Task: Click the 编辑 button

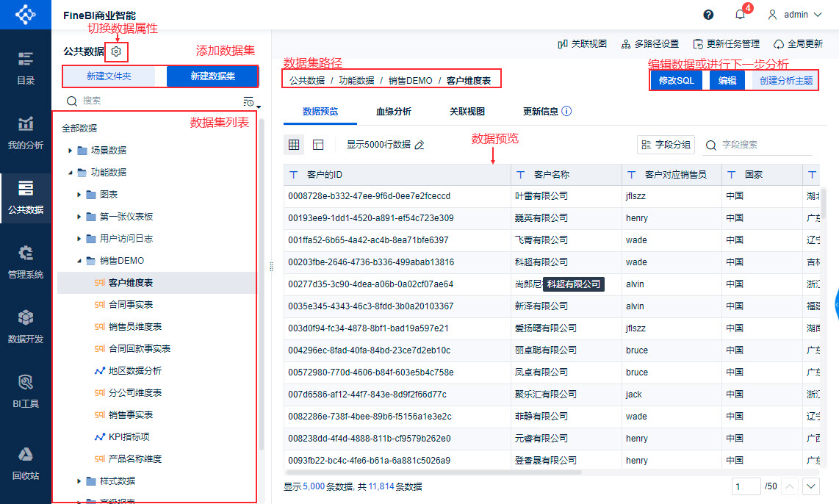Action: coord(727,80)
